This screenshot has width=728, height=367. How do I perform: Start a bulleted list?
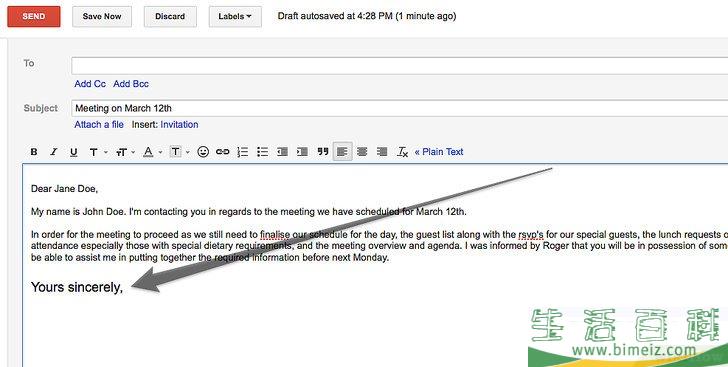tap(263, 152)
